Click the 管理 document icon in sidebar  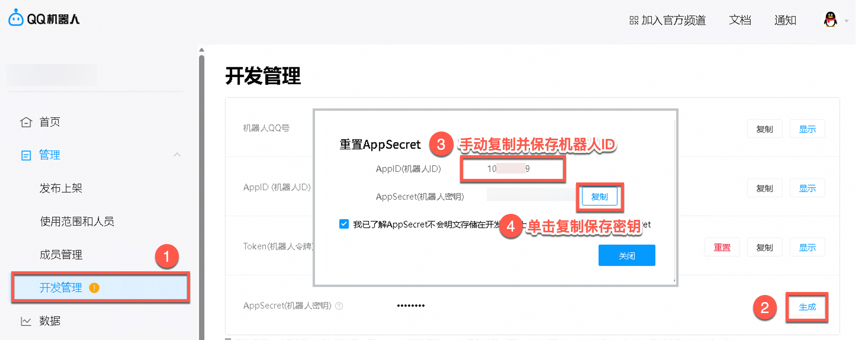tap(26, 155)
